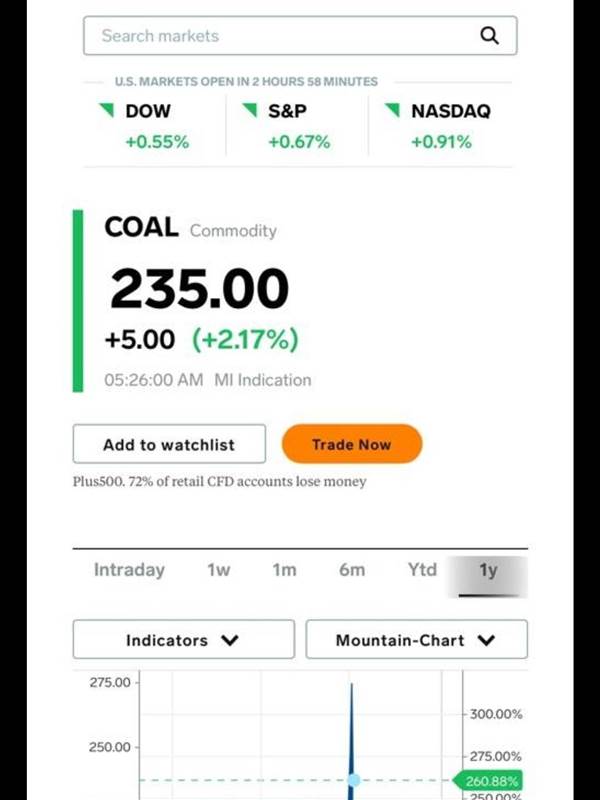The image size is (600, 800).
Task: Focus the Search markets input field
Action: pos(300,36)
